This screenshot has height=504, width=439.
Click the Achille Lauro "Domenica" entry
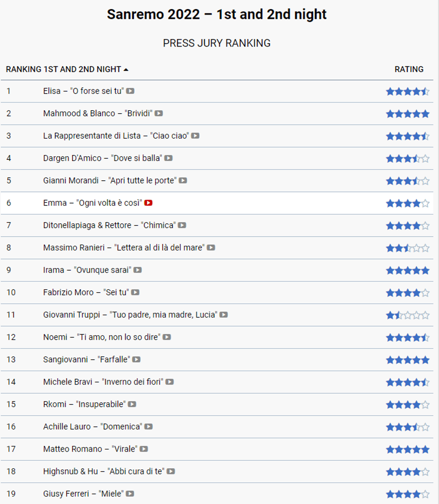[92, 427]
